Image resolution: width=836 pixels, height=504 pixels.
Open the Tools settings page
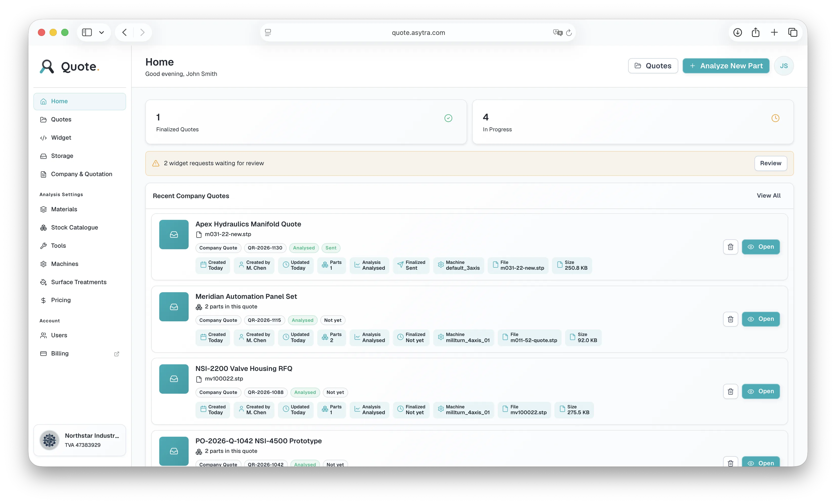(79, 246)
